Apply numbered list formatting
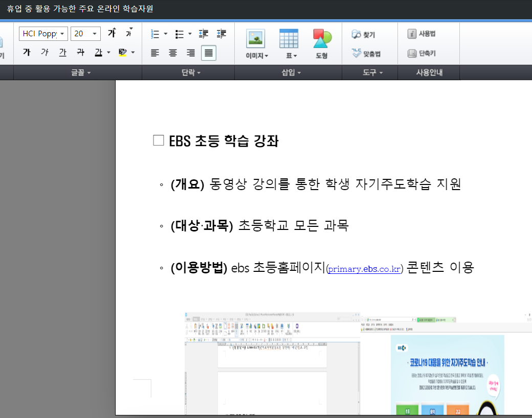Screen dimensions: 532x418 (155, 34)
